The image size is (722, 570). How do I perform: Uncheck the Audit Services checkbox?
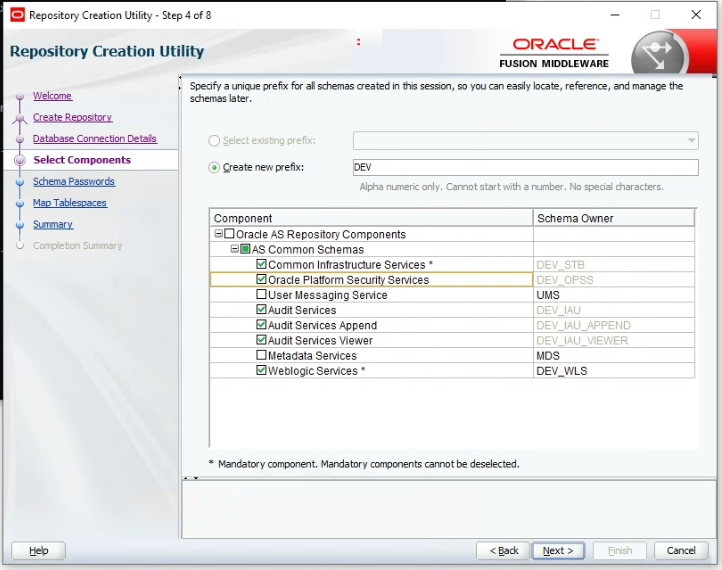coord(261,310)
